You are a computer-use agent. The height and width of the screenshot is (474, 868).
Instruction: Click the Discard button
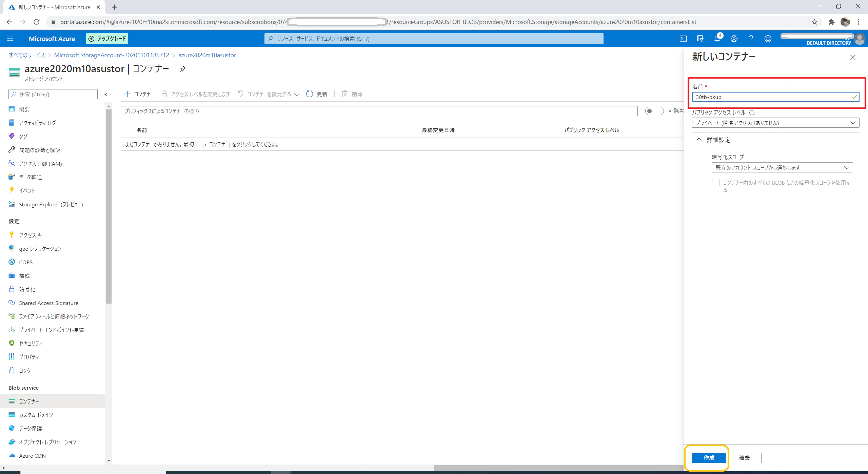click(x=744, y=458)
